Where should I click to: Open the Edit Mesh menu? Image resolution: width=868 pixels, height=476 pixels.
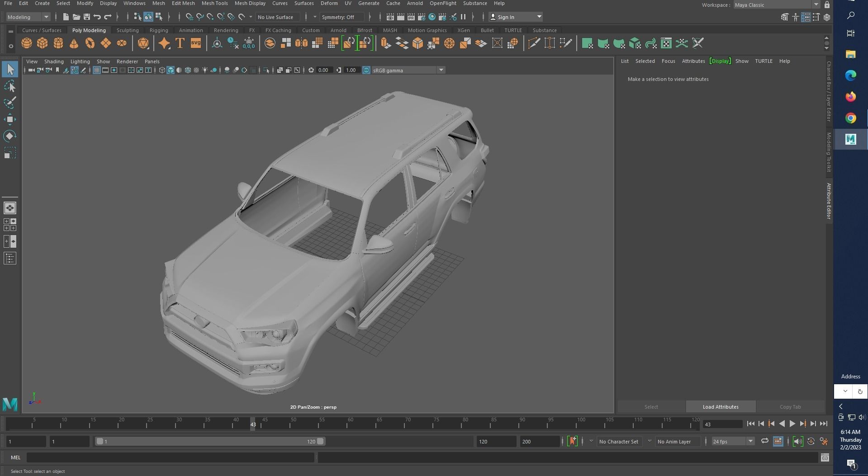(183, 3)
